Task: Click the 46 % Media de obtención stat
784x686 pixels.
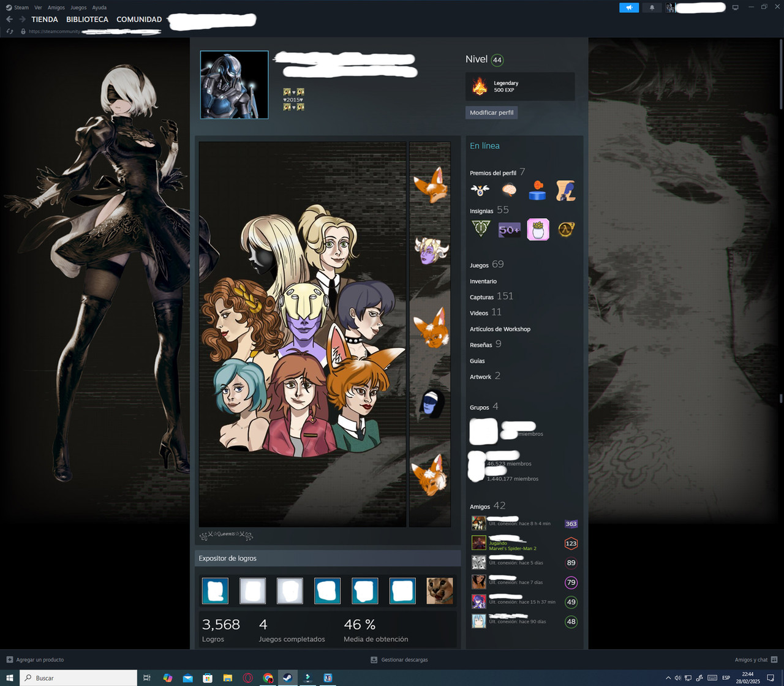Action: (x=376, y=630)
